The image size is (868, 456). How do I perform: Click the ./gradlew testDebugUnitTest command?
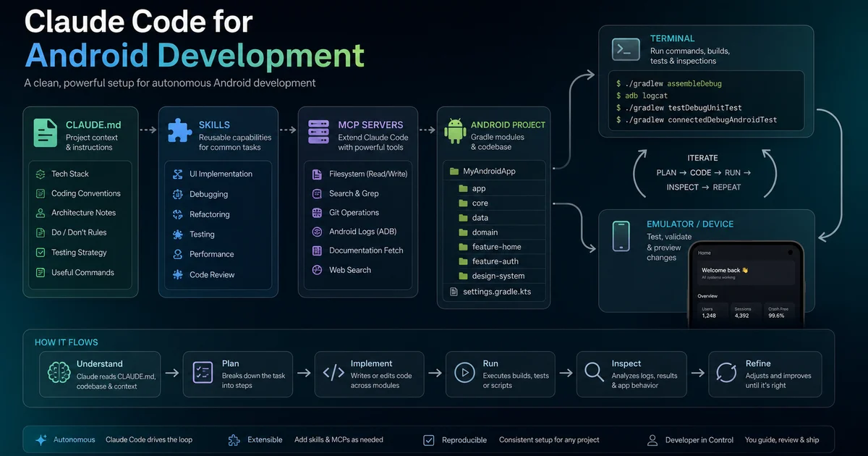[679, 107]
